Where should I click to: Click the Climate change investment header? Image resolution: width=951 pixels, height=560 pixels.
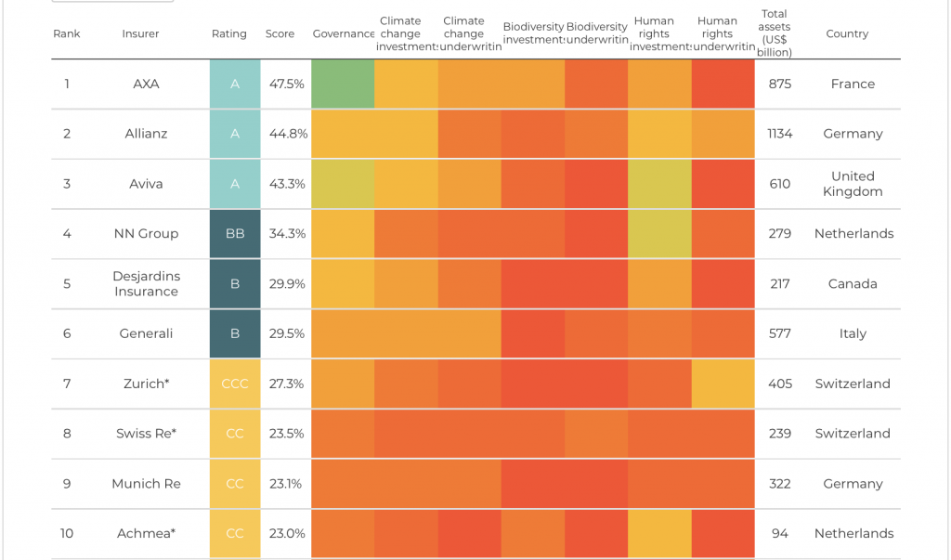coord(406,34)
